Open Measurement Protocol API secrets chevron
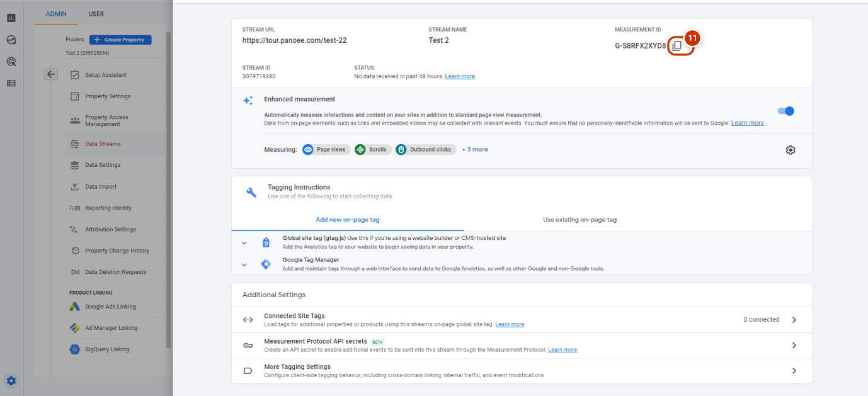868x396 pixels. click(x=794, y=345)
